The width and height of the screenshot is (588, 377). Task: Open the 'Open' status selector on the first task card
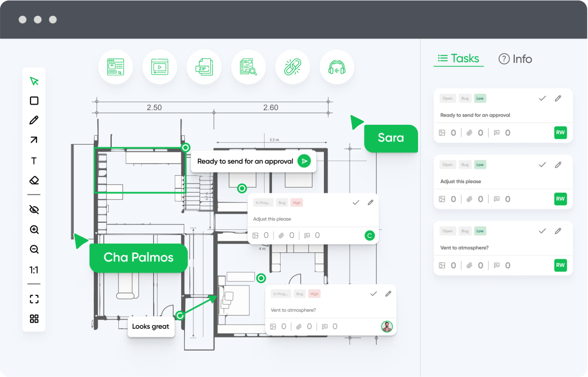tap(448, 98)
